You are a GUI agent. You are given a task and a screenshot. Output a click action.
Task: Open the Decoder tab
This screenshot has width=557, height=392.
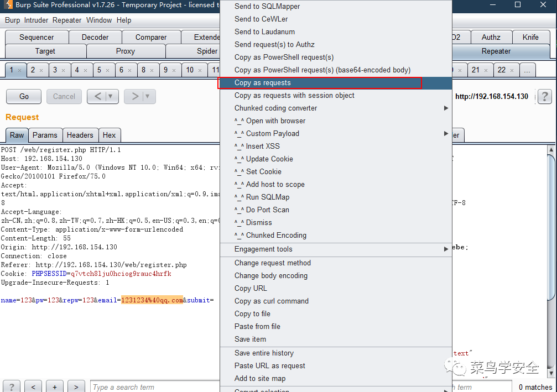pos(95,37)
